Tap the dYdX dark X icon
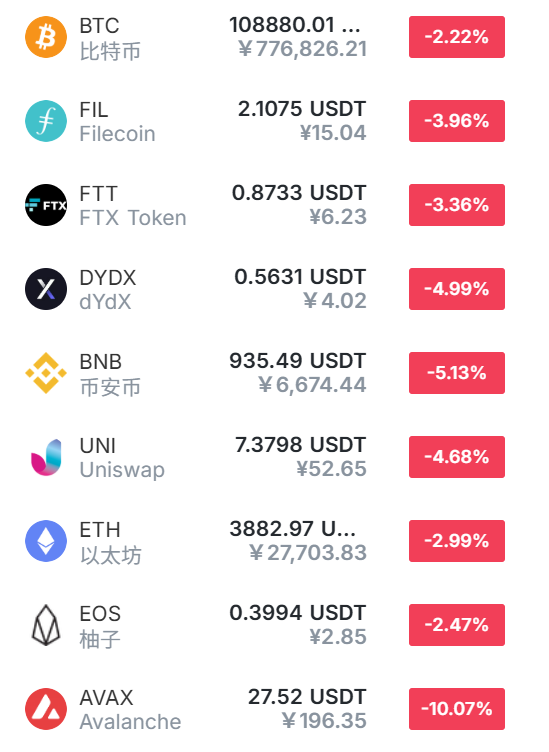 click(x=46, y=289)
